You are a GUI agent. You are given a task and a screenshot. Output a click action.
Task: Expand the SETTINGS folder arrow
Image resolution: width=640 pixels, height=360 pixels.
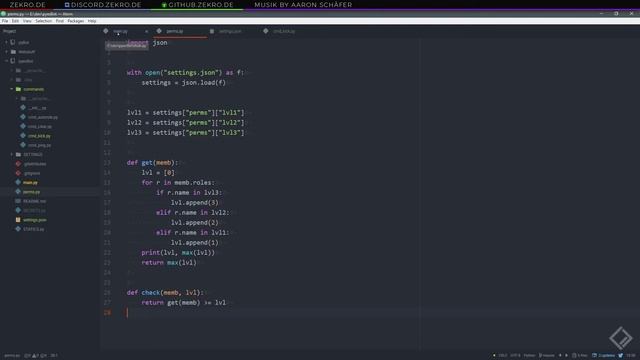[x=12, y=154]
